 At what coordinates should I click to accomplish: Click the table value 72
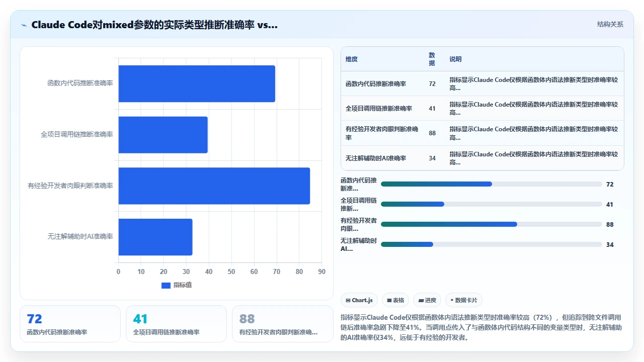(x=432, y=84)
